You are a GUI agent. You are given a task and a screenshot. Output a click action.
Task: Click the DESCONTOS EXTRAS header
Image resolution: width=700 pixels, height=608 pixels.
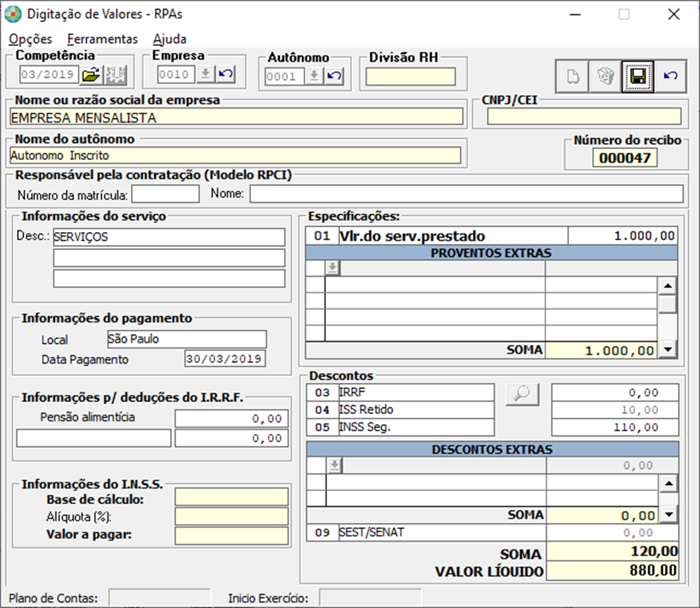(492, 449)
